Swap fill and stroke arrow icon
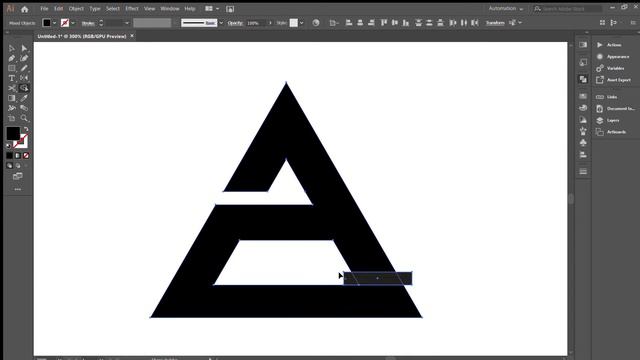 click(26, 129)
